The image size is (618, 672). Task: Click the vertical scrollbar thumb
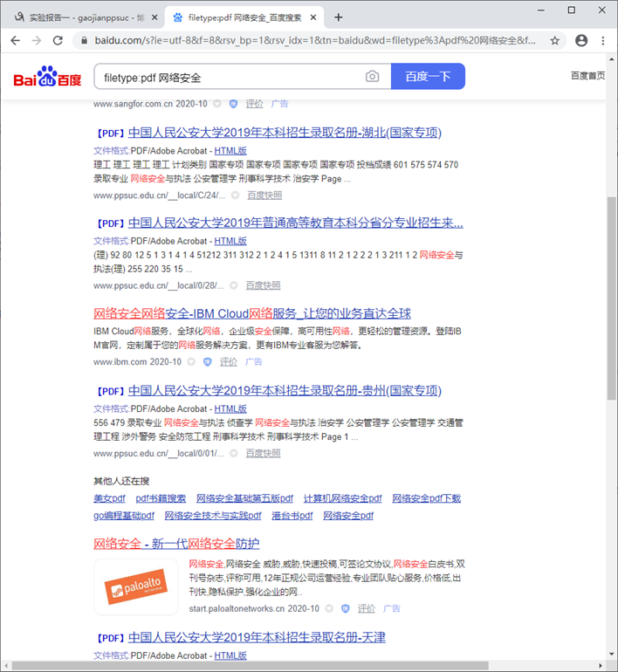[x=612, y=298]
